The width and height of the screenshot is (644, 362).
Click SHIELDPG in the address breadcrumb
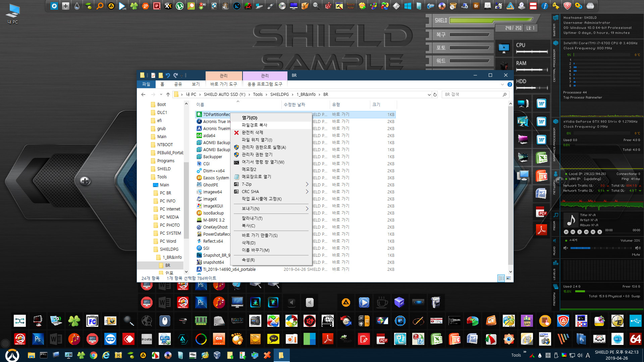click(x=279, y=95)
